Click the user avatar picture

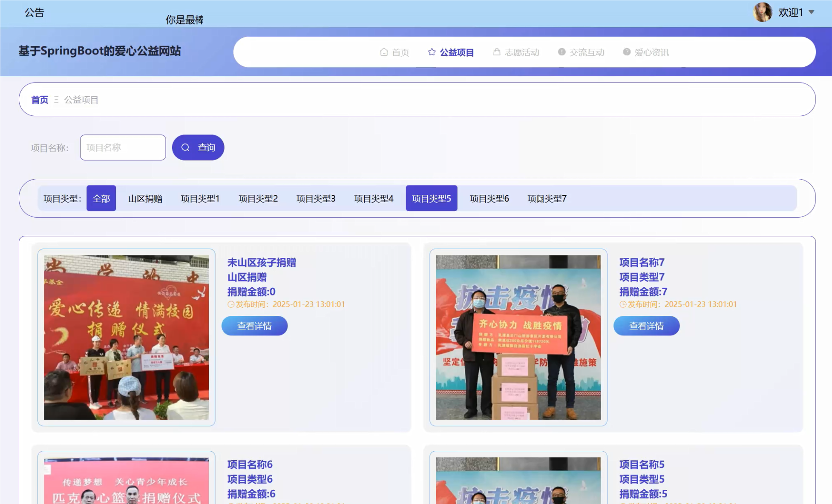click(762, 12)
